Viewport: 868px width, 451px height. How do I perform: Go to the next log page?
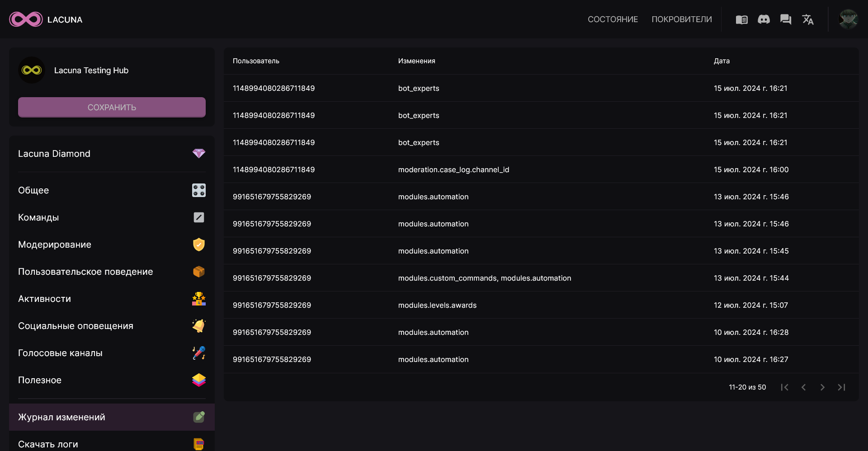click(x=822, y=387)
